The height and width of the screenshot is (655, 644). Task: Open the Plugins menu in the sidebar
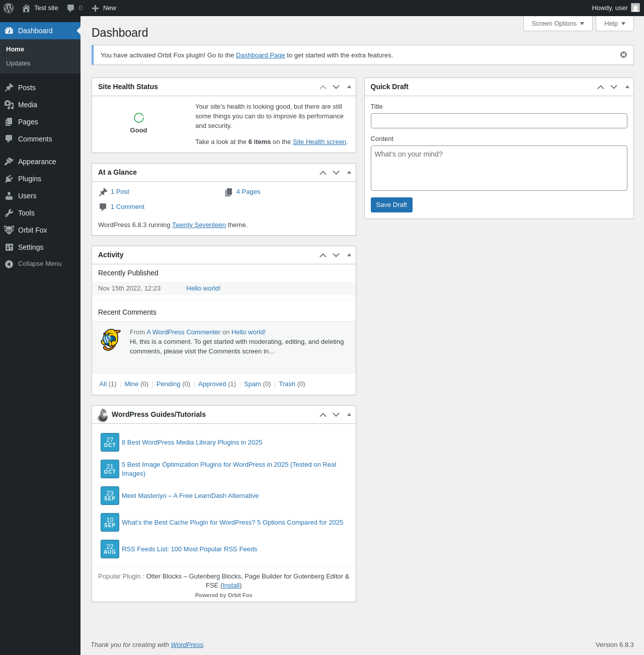pyautogui.click(x=29, y=179)
